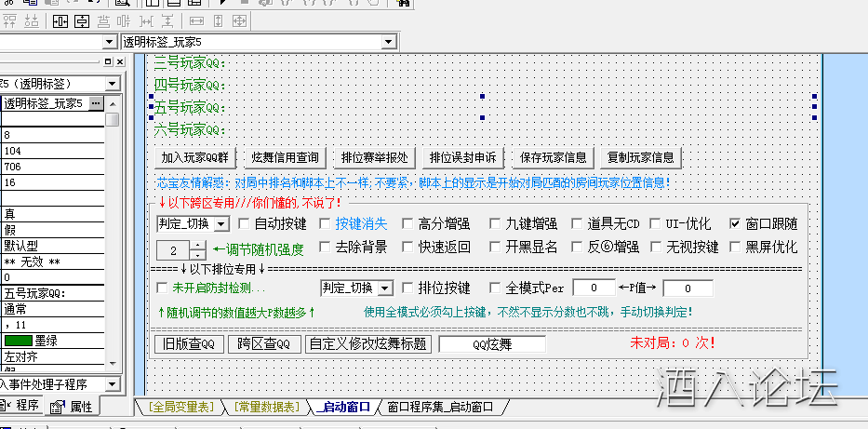Image resolution: width=868 pixels, height=429 pixels.
Task: Click the make same height icon
Action: tap(218, 20)
